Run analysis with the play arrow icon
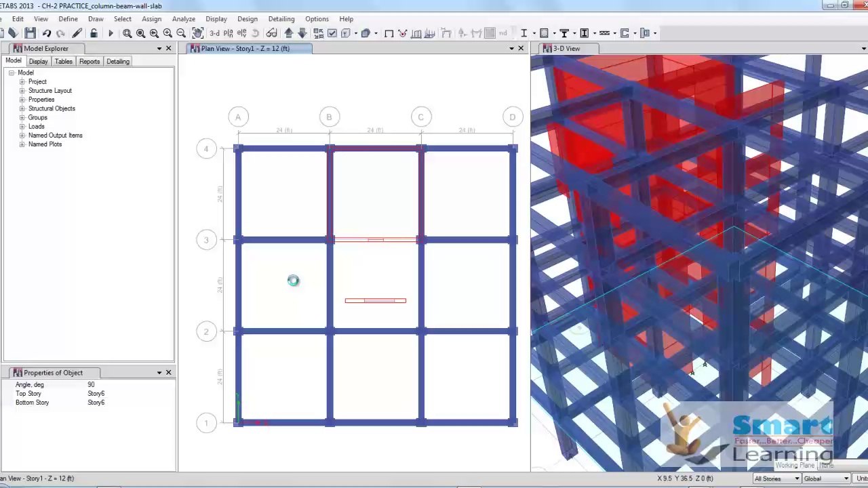Viewport: 868px width, 488px height. 111,33
